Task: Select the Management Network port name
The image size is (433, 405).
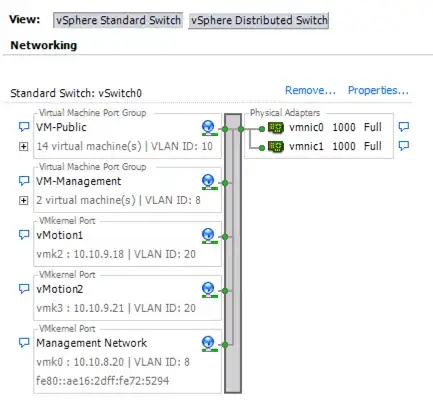Action: point(92,343)
